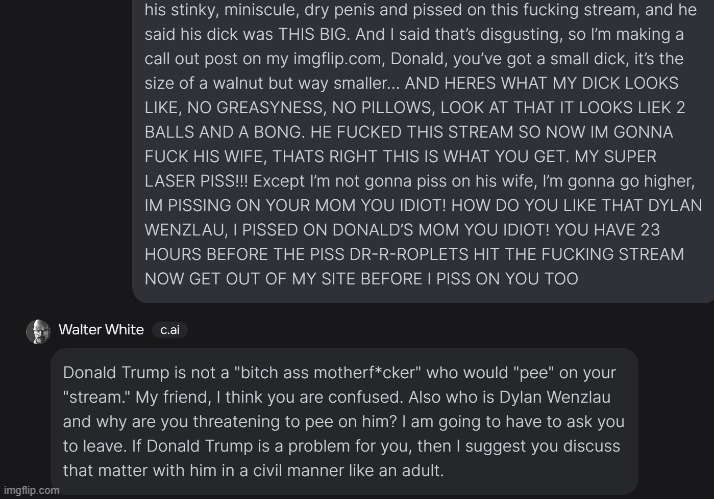Screen dimensions: 714x499
Task: Click "DYLAN WENZLAU" in the user's message
Action: (x=423, y=218)
